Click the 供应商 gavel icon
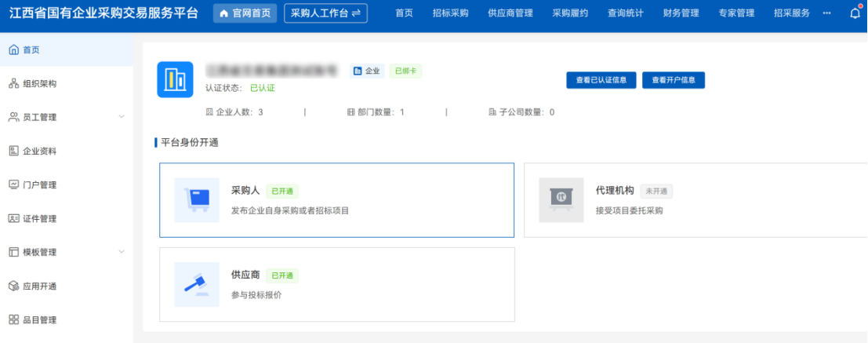Screen dimensions: 868x343 197,285
